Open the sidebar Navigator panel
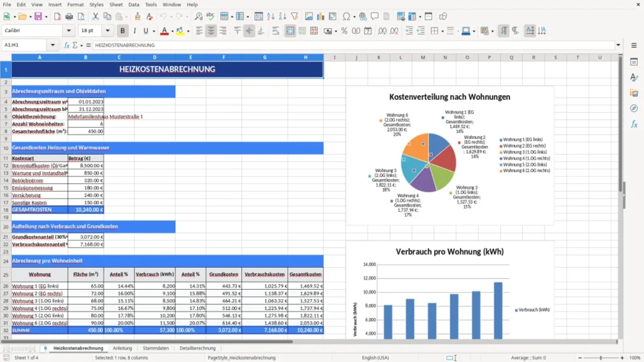 pyautogui.click(x=634, y=108)
